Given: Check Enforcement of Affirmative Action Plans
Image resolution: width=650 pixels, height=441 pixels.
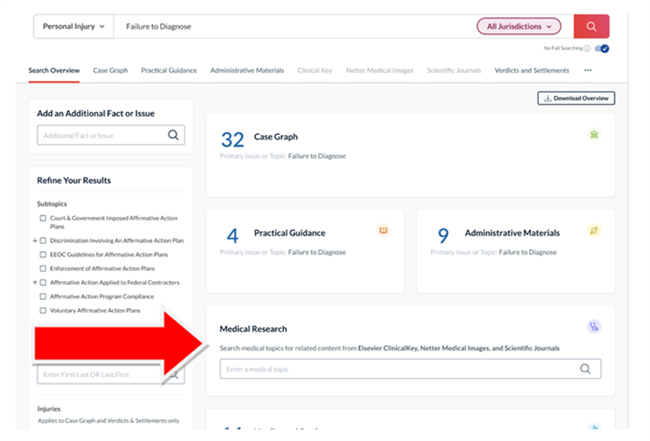Looking at the screenshot, I should (x=43, y=269).
